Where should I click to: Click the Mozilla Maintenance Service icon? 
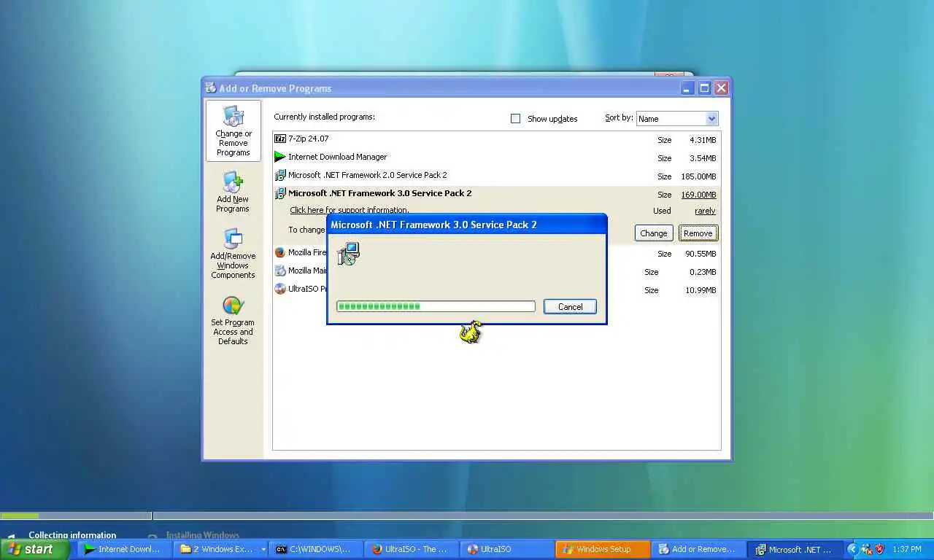[x=280, y=271]
